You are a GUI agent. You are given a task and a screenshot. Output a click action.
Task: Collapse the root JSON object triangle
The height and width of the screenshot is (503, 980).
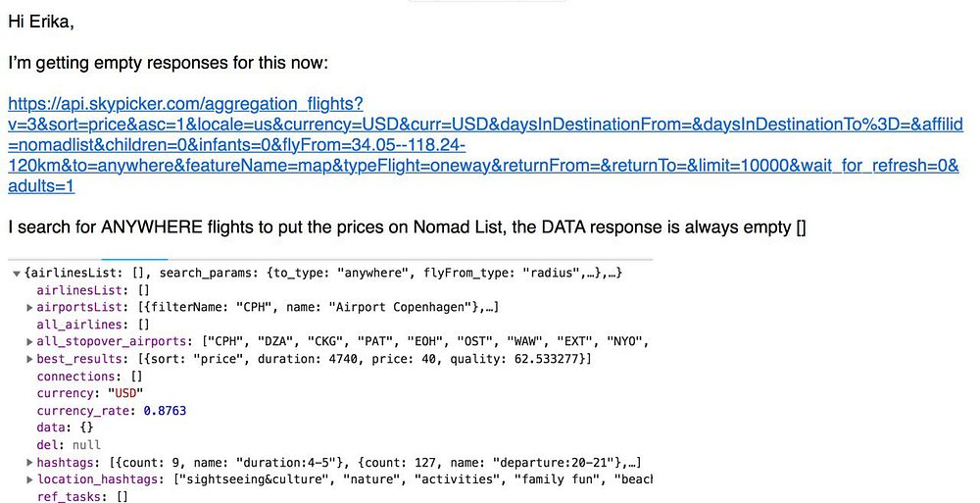click(17, 274)
